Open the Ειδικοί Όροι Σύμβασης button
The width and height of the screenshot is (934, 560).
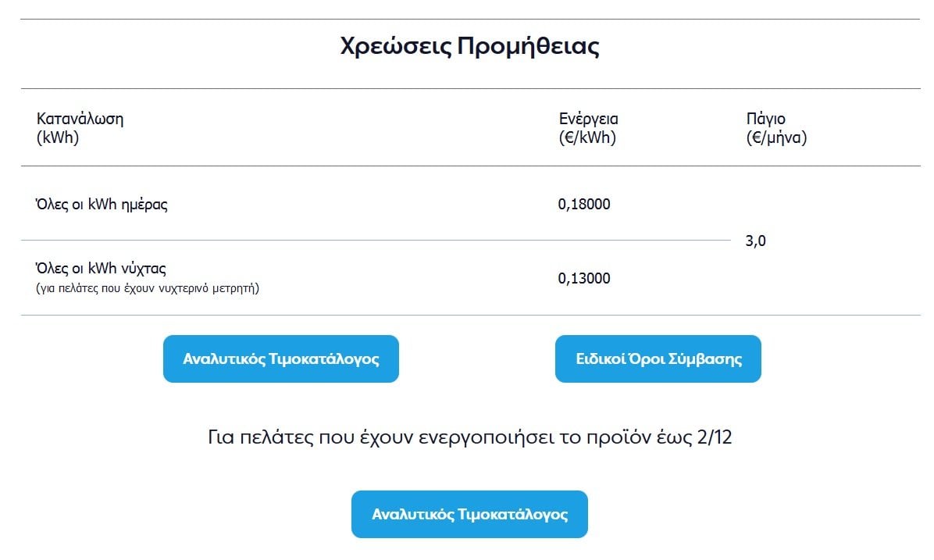pyautogui.click(x=658, y=358)
